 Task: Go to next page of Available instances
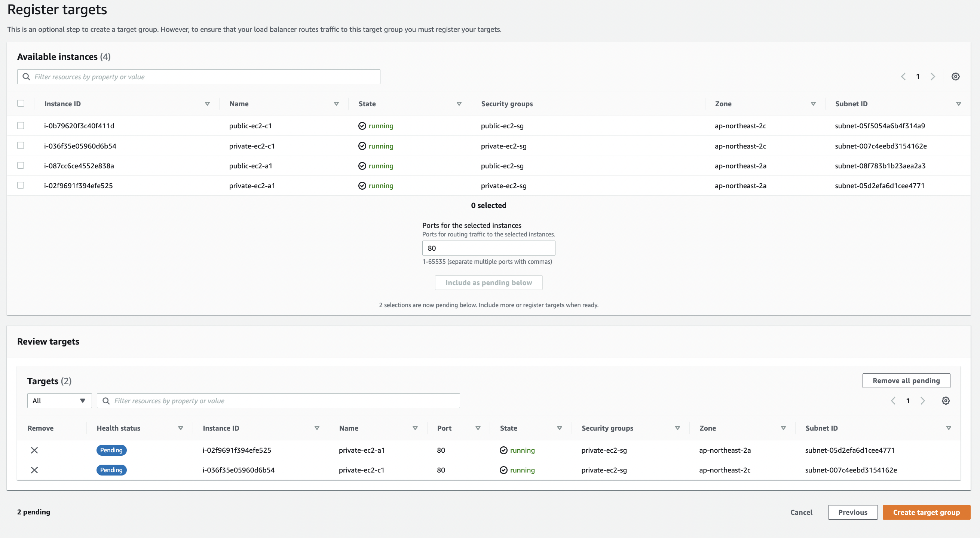tap(932, 76)
